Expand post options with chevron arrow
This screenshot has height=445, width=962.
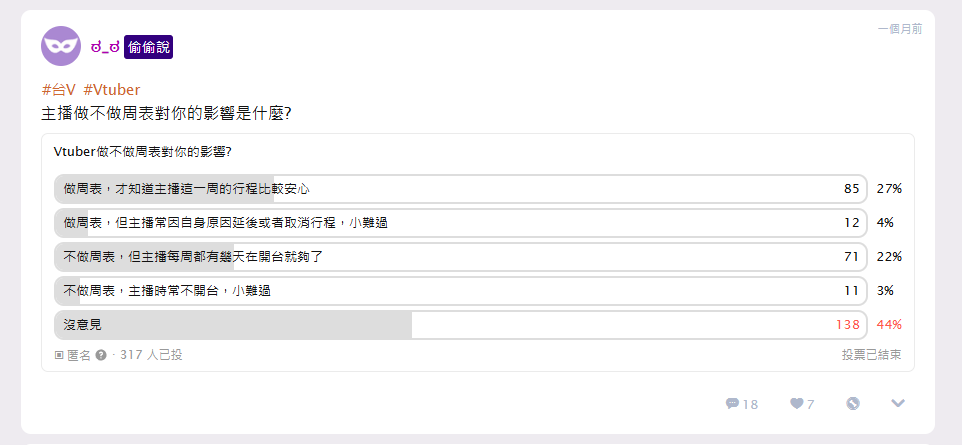point(898,403)
